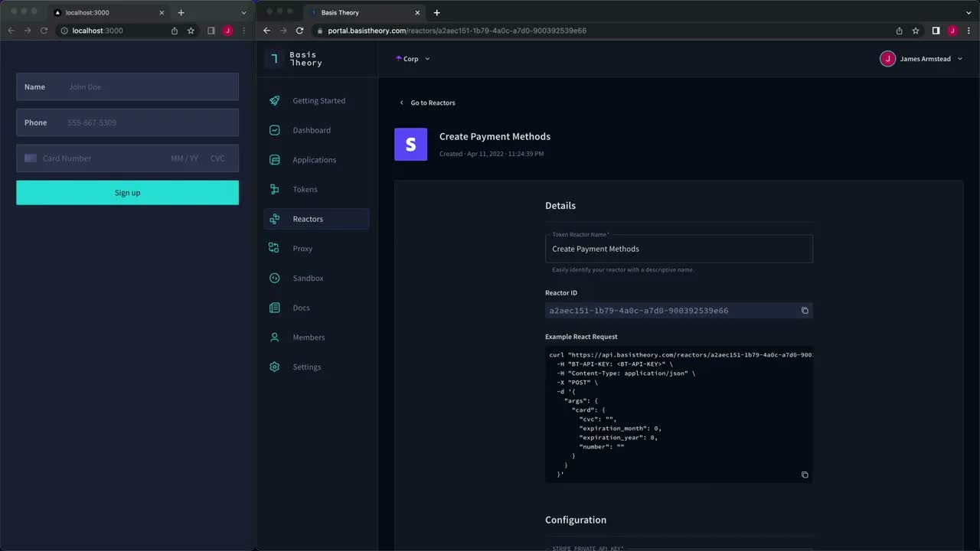Open Getting Started in Basis Theory sidebar

(316, 101)
